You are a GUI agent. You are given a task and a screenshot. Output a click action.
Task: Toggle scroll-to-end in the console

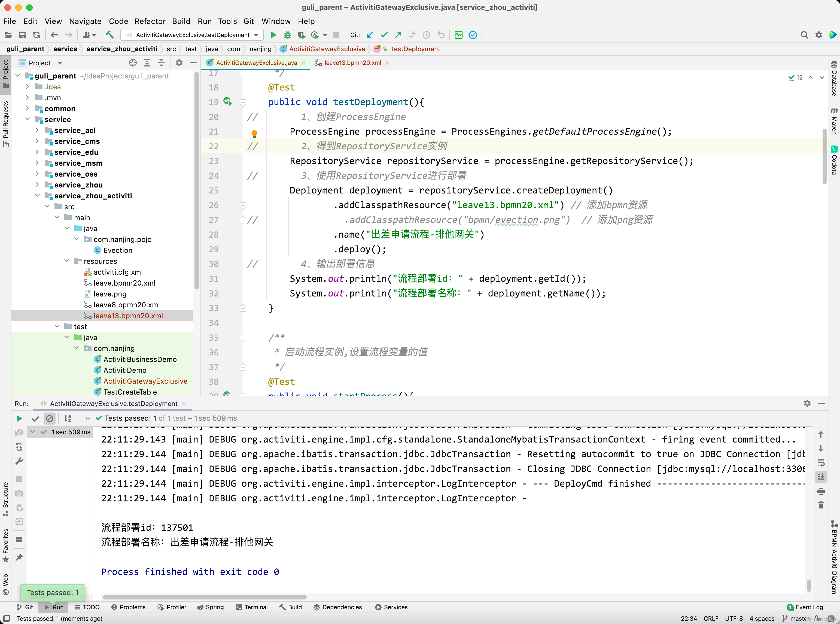point(821,477)
